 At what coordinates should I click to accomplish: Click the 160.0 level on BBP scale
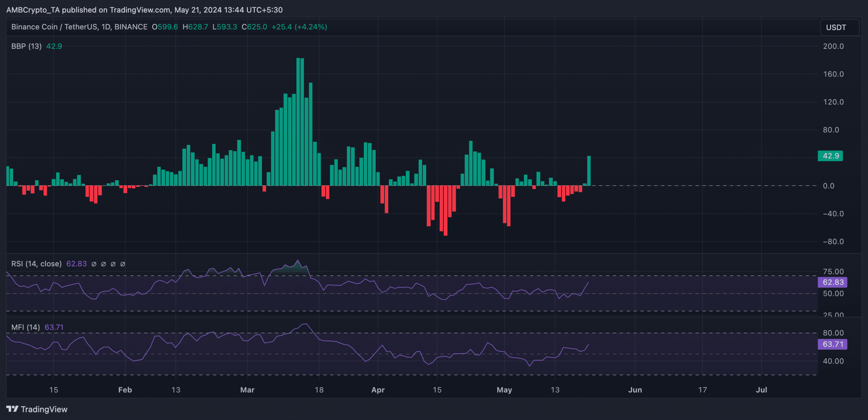click(833, 74)
